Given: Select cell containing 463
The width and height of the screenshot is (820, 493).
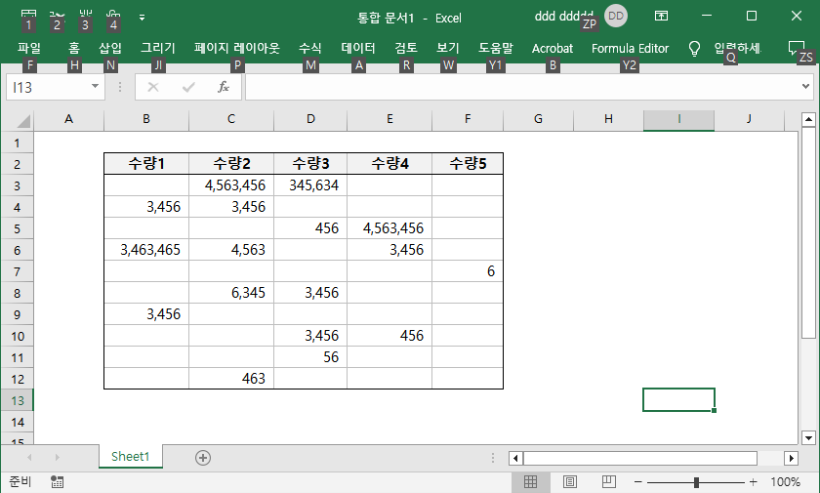Looking at the screenshot, I should coord(231,379).
